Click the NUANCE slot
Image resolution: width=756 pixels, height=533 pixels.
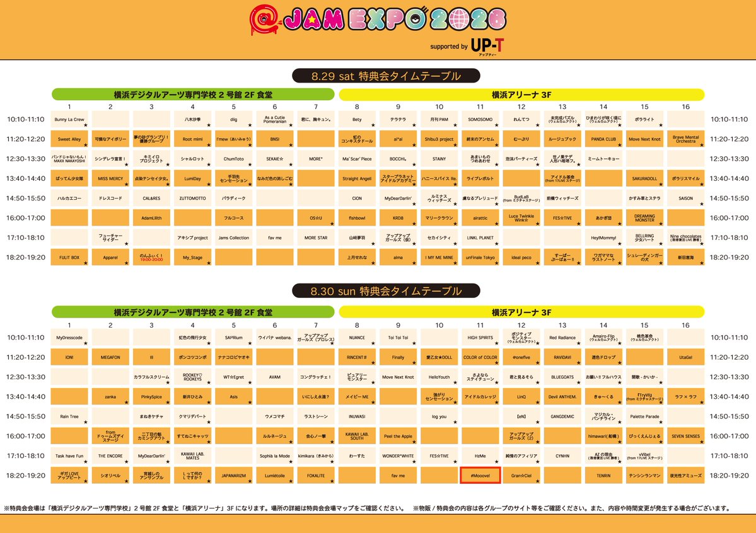tap(358, 338)
